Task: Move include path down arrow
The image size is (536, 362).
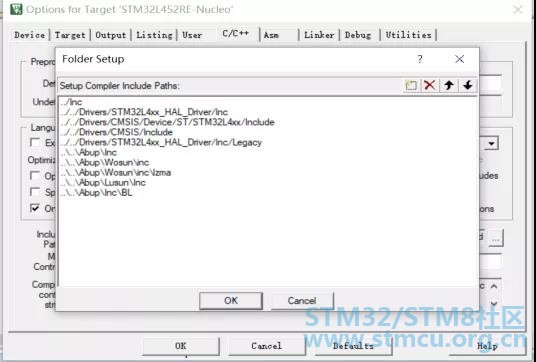Action: 468,85
